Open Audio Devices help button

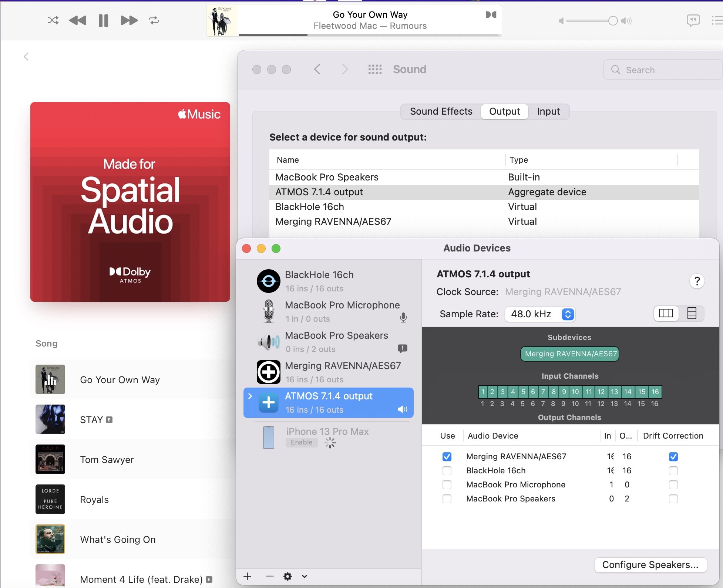697,281
